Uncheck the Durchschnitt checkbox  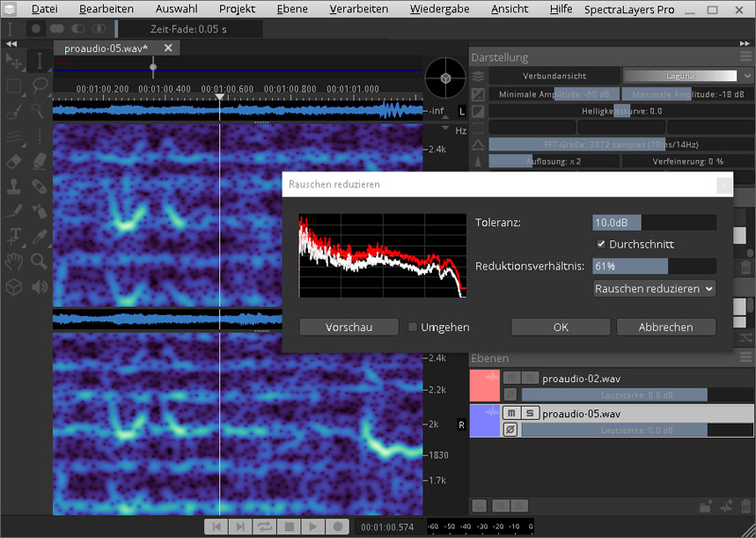click(601, 245)
